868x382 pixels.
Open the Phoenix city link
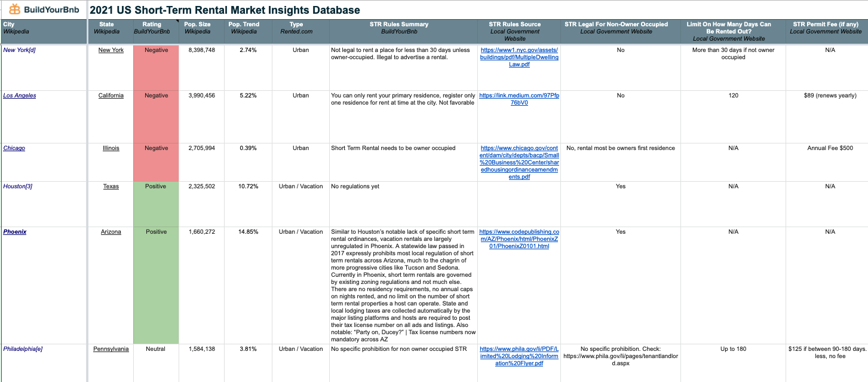coord(14,232)
